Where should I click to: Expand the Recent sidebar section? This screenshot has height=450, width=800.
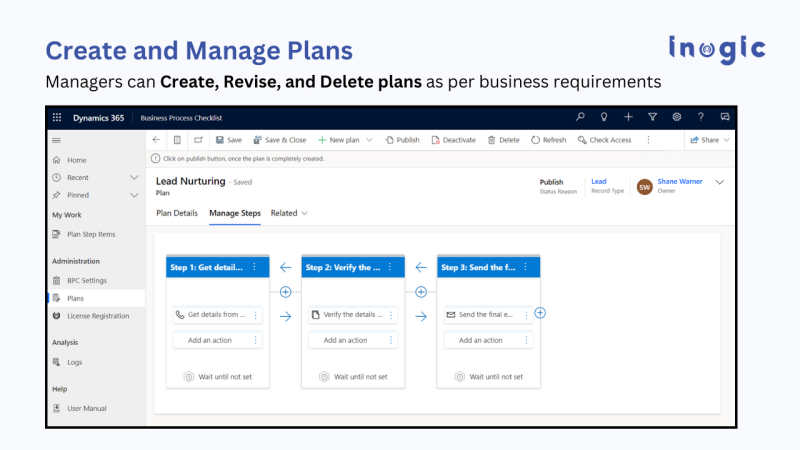[134, 178]
